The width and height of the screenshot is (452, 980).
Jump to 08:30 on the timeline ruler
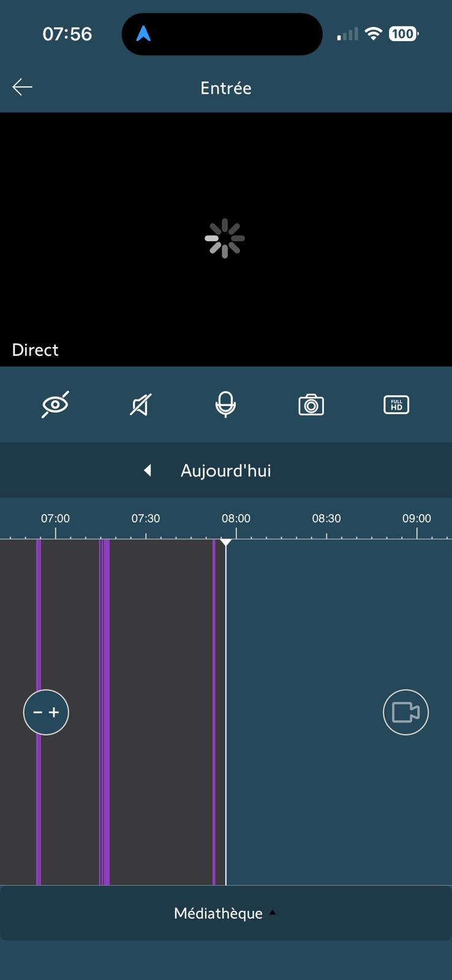click(x=326, y=518)
